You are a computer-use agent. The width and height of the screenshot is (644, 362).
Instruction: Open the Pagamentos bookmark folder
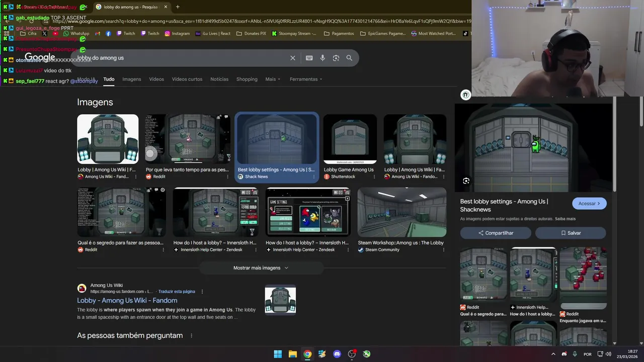(x=339, y=34)
